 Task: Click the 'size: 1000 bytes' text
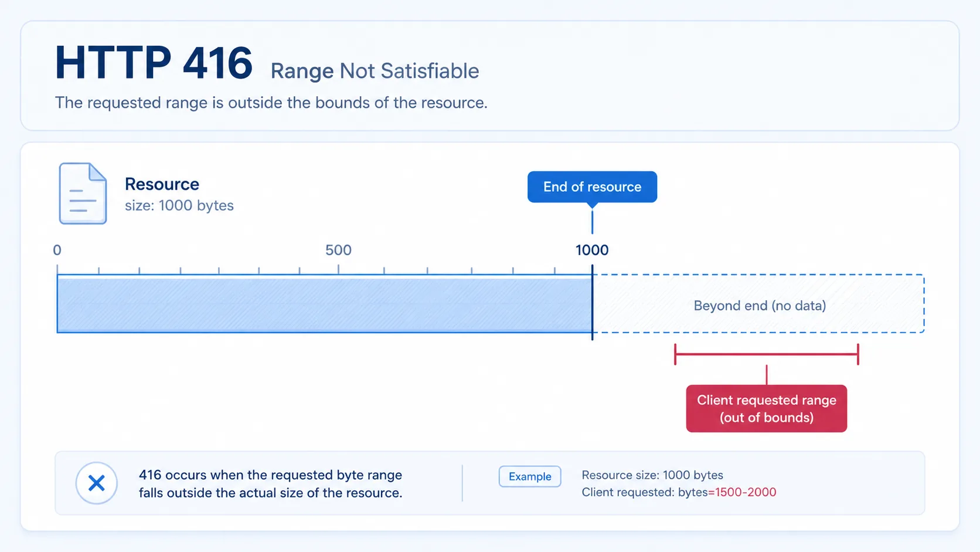(179, 205)
